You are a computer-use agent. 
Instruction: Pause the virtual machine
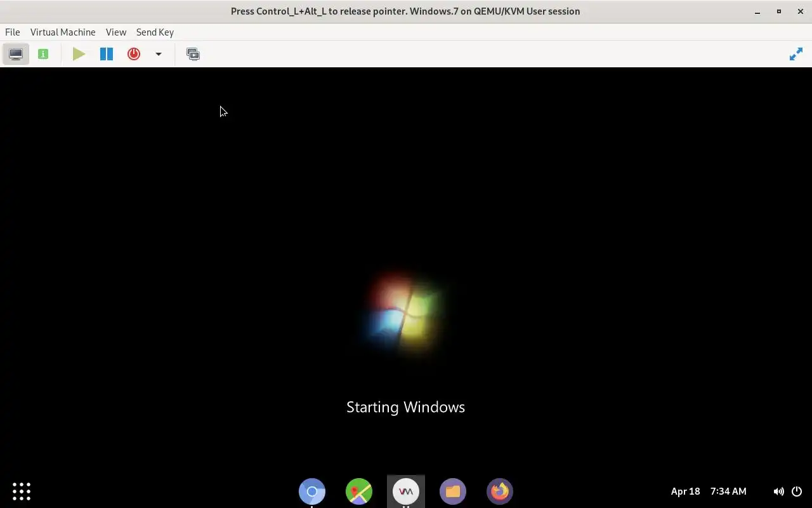coord(106,54)
